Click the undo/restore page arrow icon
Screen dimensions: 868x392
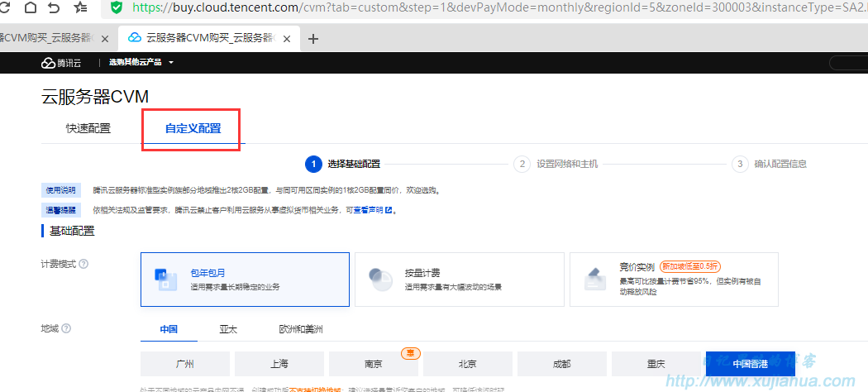point(54,7)
